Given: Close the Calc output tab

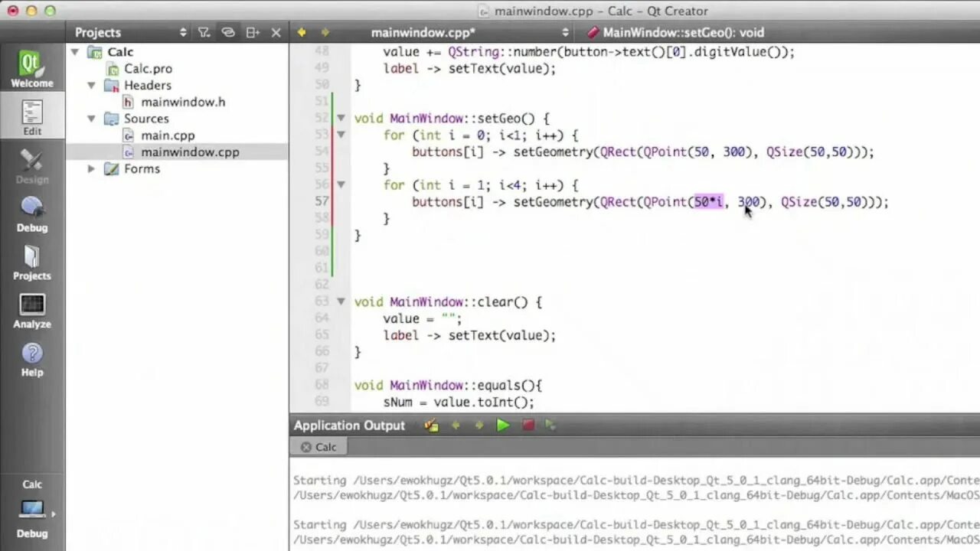Looking at the screenshot, I should coord(306,447).
